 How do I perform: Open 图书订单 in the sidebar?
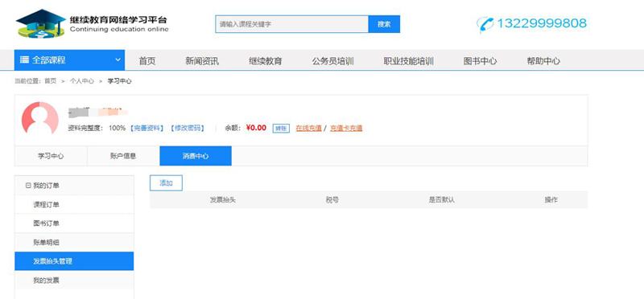74,223
